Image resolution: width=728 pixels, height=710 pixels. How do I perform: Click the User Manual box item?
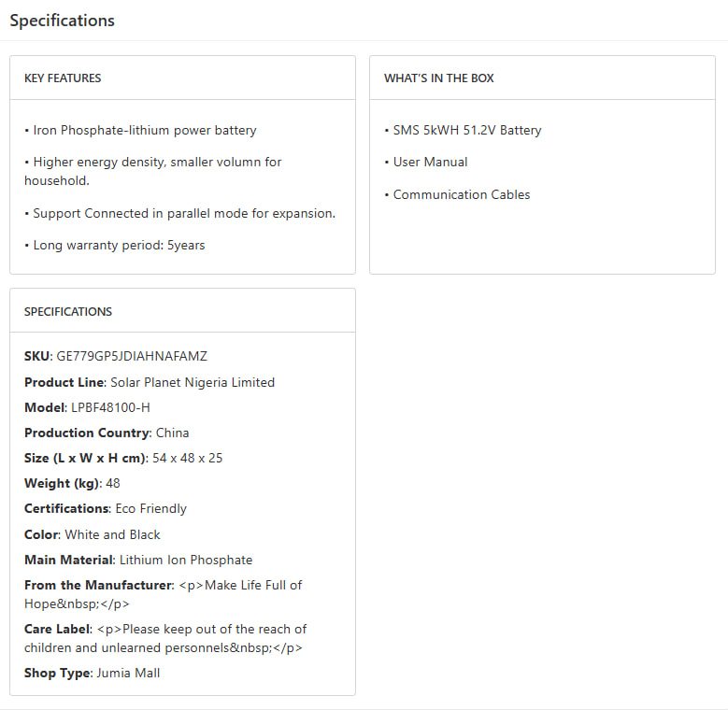pyautogui.click(x=430, y=163)
